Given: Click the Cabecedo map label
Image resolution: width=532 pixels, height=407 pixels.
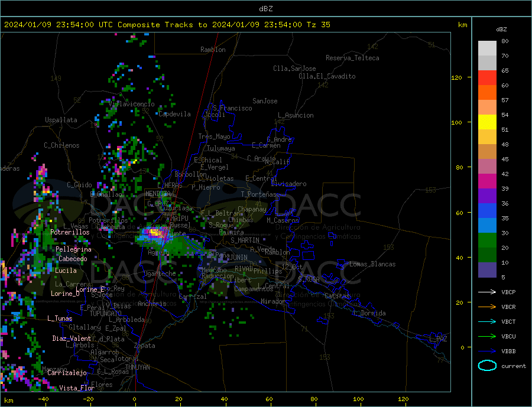Looking at the screenshot, I should pos(73,259).
